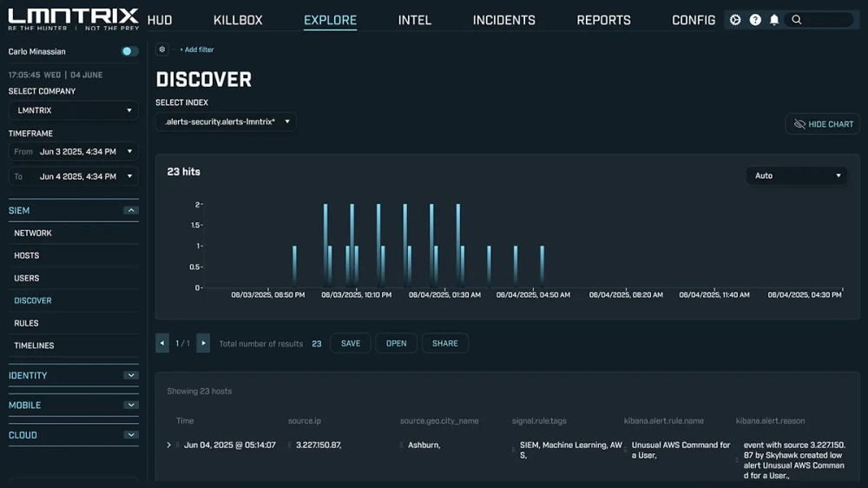This screenshot has height=488, width=868.
Task: Open the REPORTS tab
Action: tap(603, 21)
